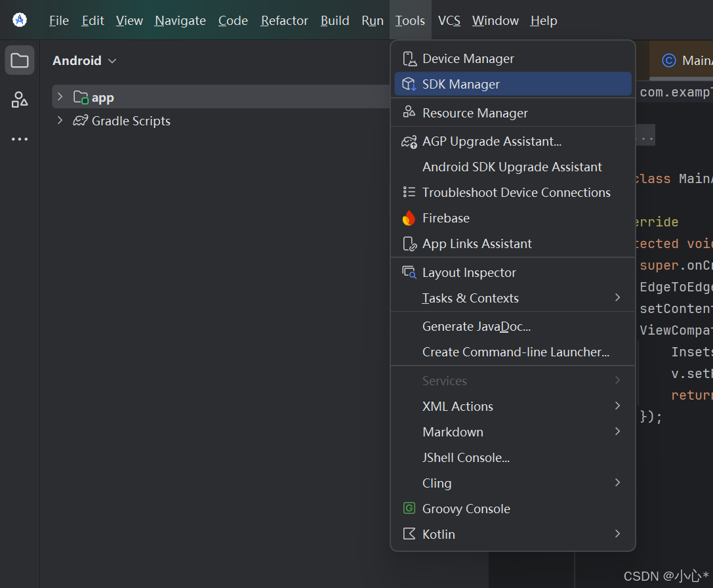Show more tool windows ellipsis icon
Viewport: 713px width, 588px height.
click(20, 139)
